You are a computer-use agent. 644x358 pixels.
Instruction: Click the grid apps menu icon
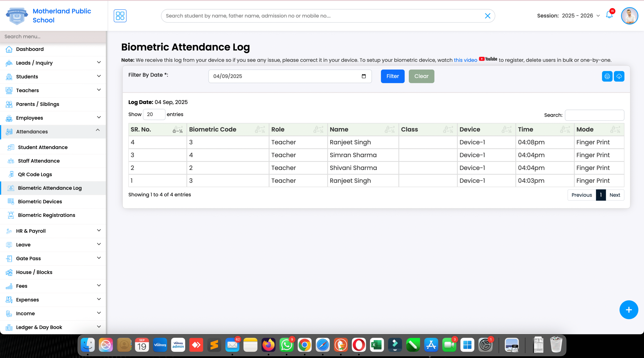point(120,16)
